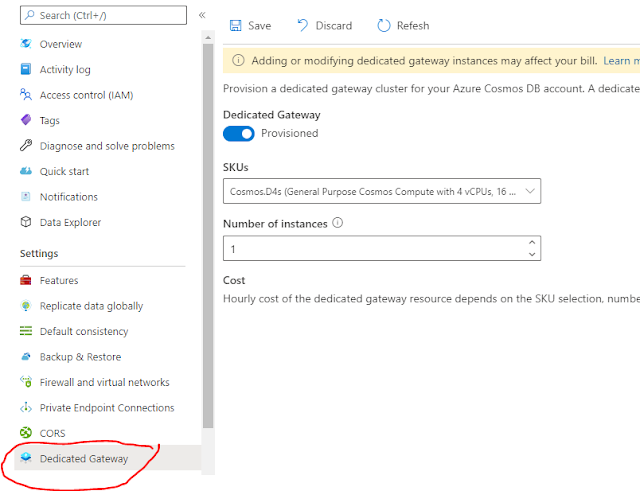Viewport: 640px width, 491px height.
Task: Click the purple Tags icon
Action: [x=26, y=120]
